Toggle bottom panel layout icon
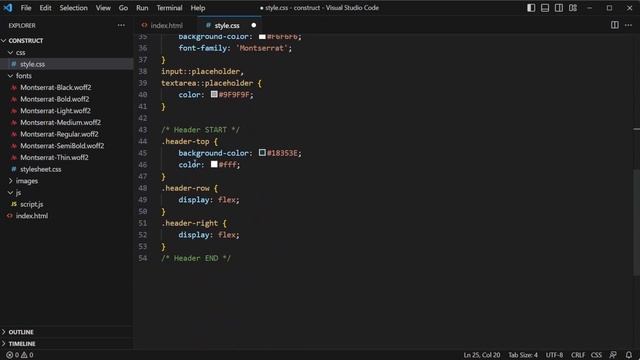The height and width of the screenshot is (360, 640). (545, 8)
